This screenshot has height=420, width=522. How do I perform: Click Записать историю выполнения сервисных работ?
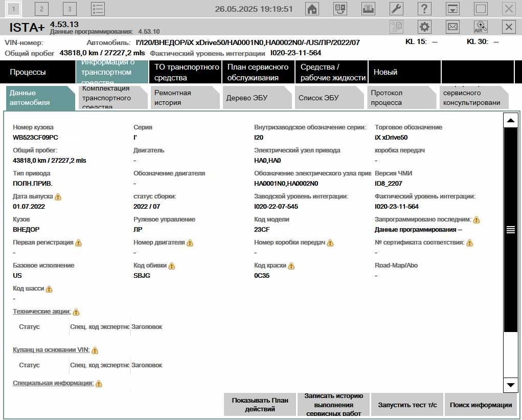pos(333,405)
